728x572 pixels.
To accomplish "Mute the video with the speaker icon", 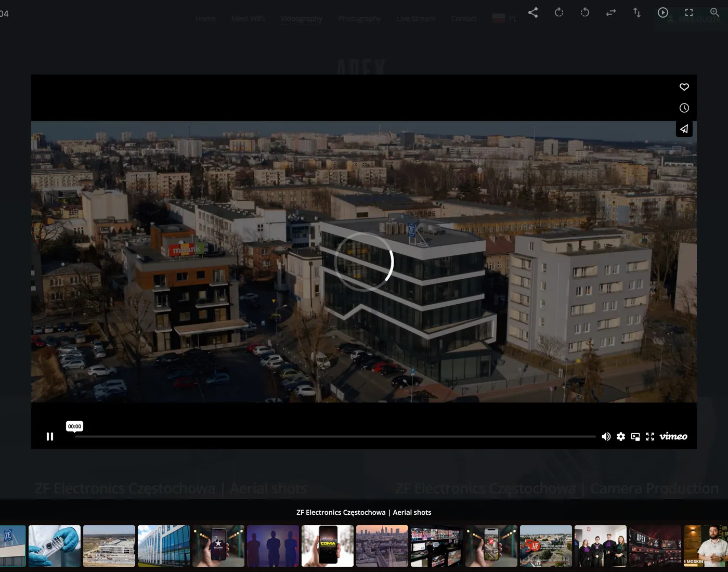I will (606, 436).
